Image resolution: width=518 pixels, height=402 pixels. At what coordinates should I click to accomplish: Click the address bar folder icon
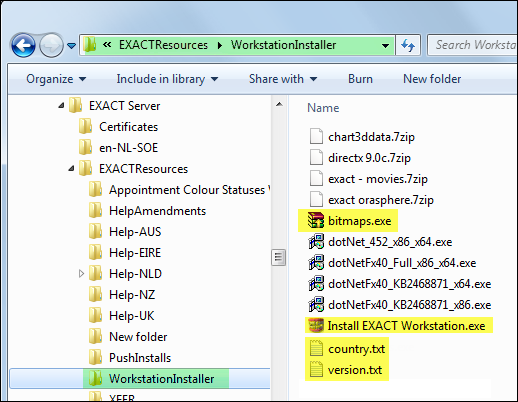coord(90,44)
